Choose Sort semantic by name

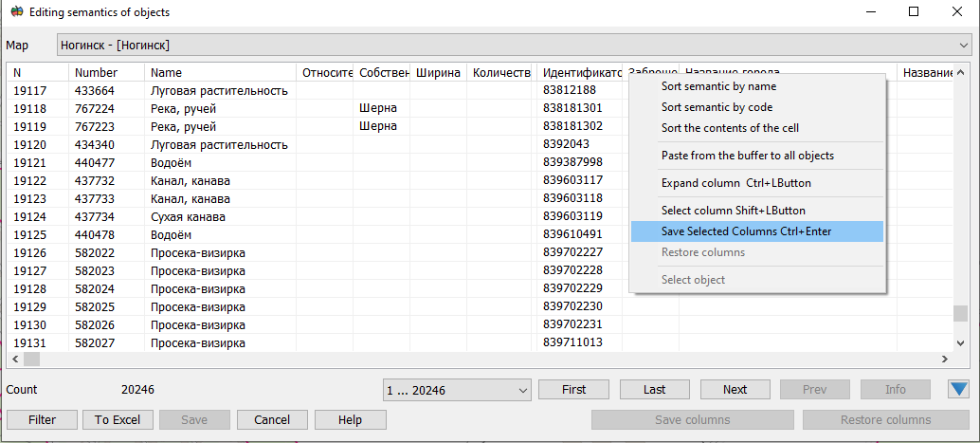coord(718,86)
